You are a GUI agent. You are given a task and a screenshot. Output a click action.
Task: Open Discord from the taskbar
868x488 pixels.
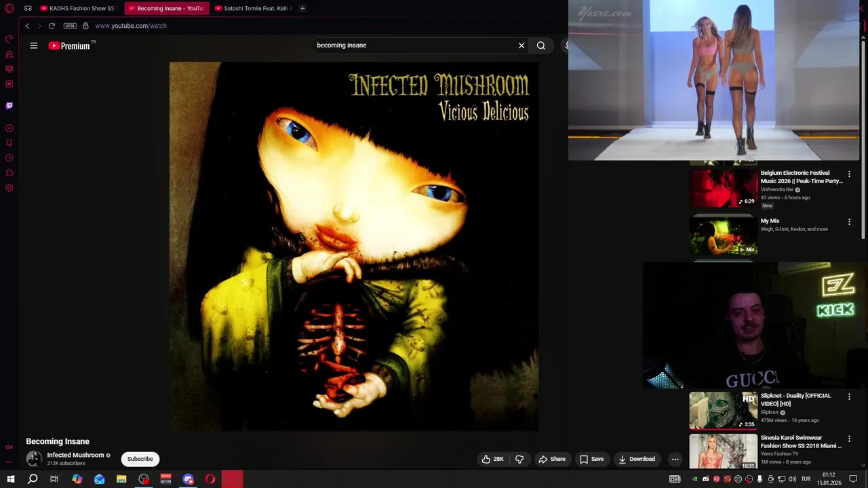pos(189,479)
